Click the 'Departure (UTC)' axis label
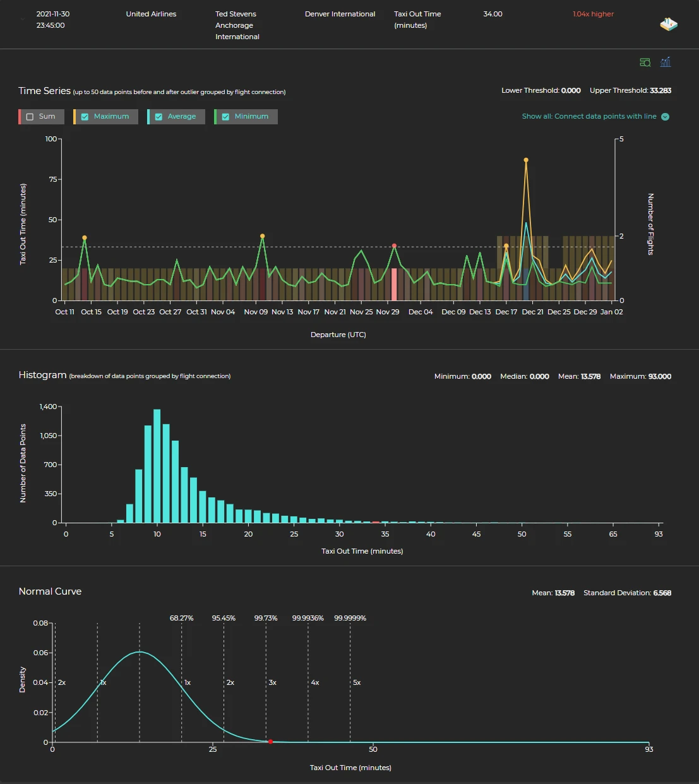Viewport: 699px width, 784px height. (338, 335)
